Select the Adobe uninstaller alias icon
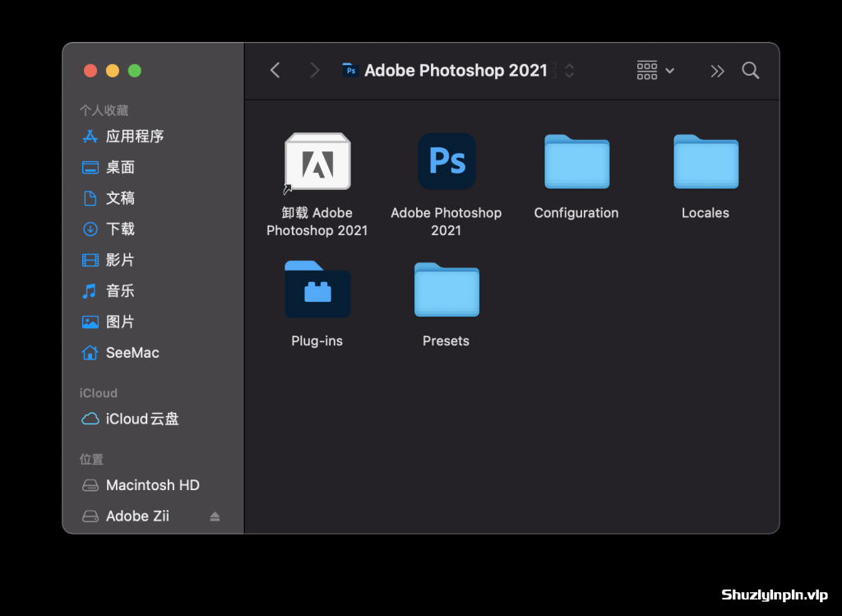 (317, 162)
